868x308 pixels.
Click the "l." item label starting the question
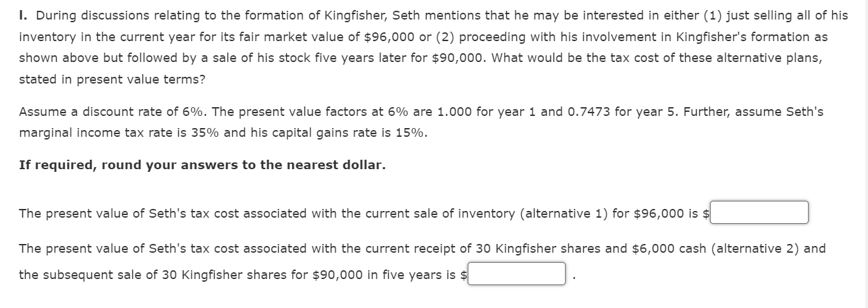(24, 15)
